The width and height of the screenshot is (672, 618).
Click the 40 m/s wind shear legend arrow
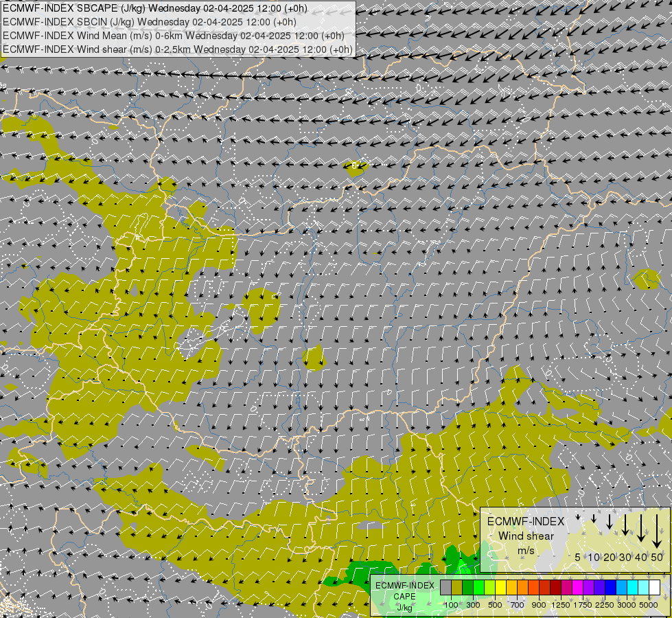coord(641,528)
